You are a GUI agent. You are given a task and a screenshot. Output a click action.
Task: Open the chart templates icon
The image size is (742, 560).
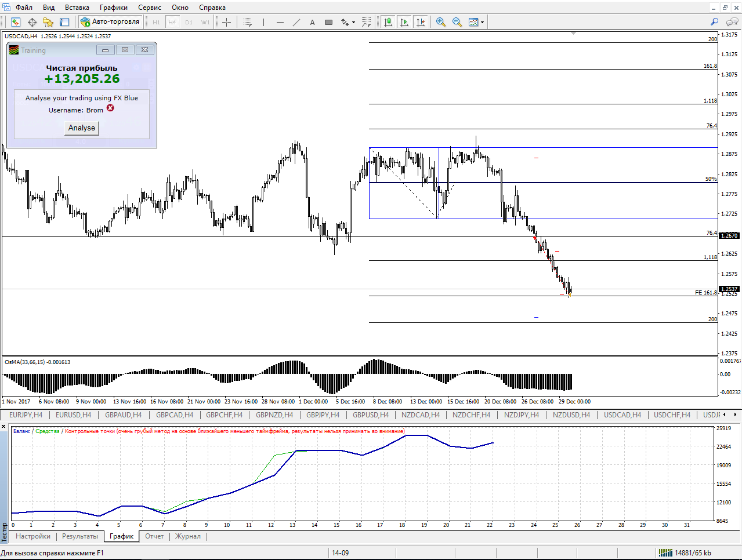pyautogui.click(x=473, y=22)
